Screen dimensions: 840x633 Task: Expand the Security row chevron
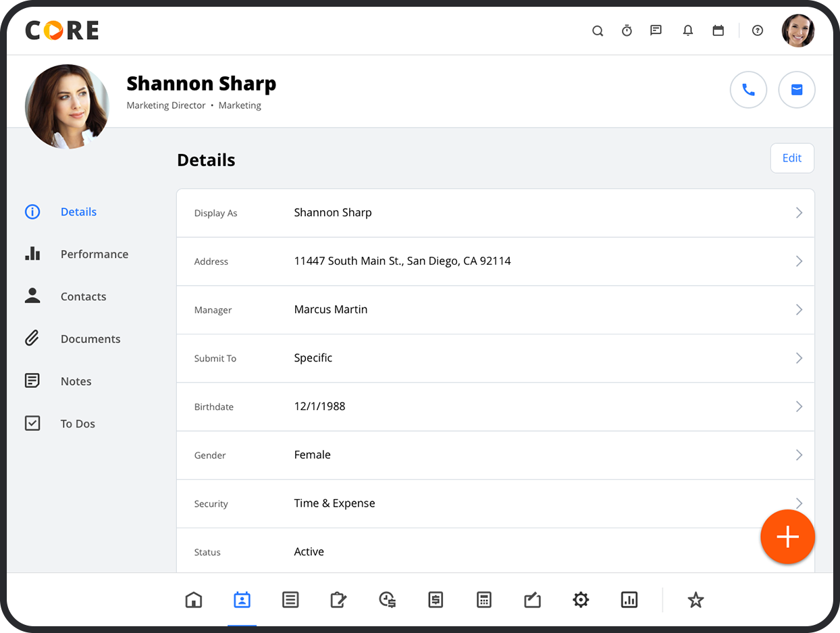(799, 503)
